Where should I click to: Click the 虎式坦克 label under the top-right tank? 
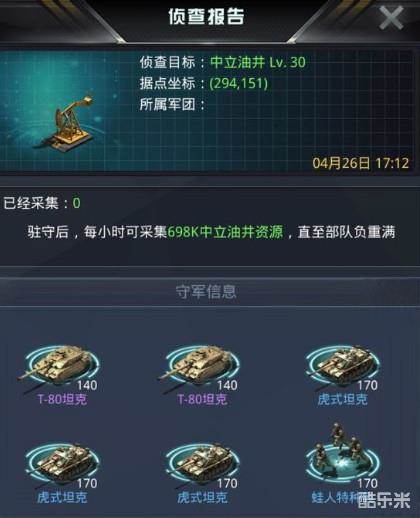pyautogui.click(x=342, y=399)
